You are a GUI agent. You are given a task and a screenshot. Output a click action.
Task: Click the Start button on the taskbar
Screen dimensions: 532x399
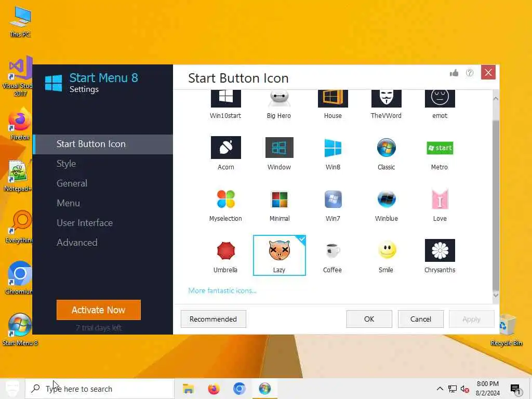pyautogui.click(x=12, y=389)
